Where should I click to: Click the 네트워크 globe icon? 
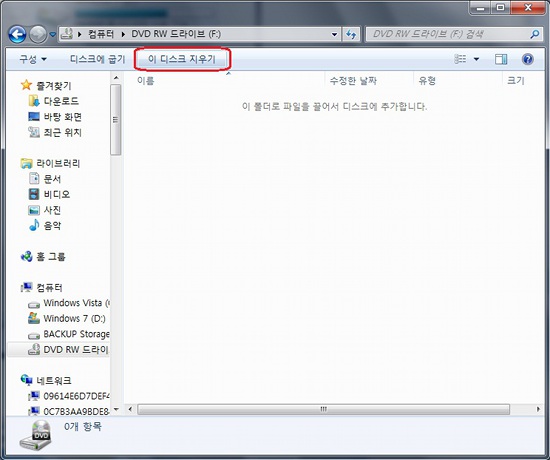tap(26, 380)
